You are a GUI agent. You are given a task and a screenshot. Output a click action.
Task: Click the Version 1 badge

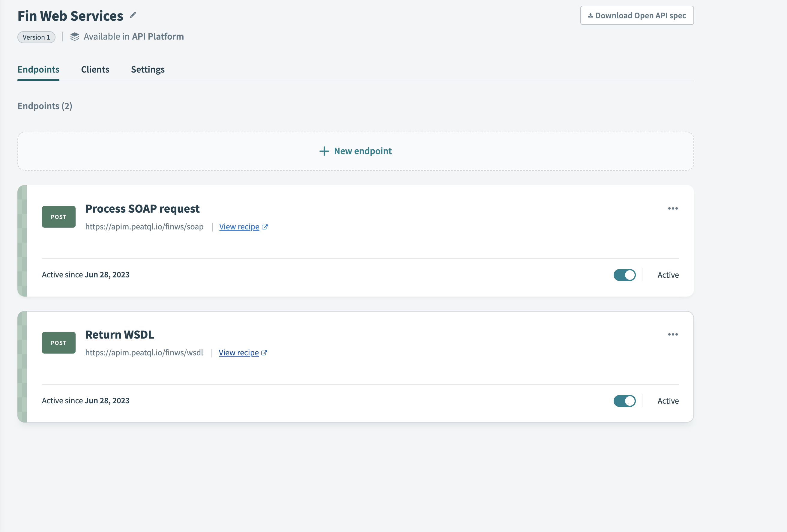click(36, 37)
